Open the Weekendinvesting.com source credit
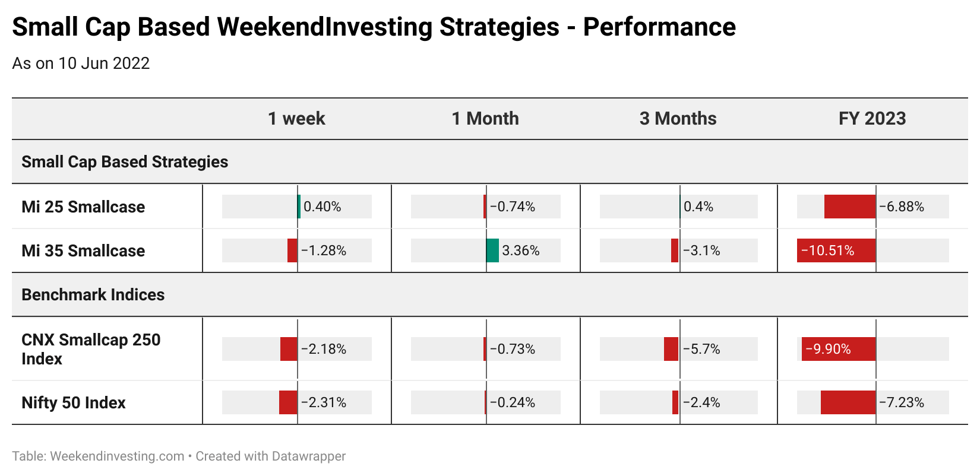The width and height of the screenshot is (980, 476). [x=117, y=456]
